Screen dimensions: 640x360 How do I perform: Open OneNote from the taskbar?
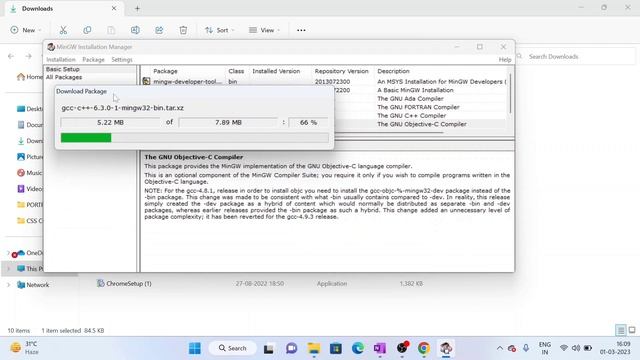coord(380,348)
